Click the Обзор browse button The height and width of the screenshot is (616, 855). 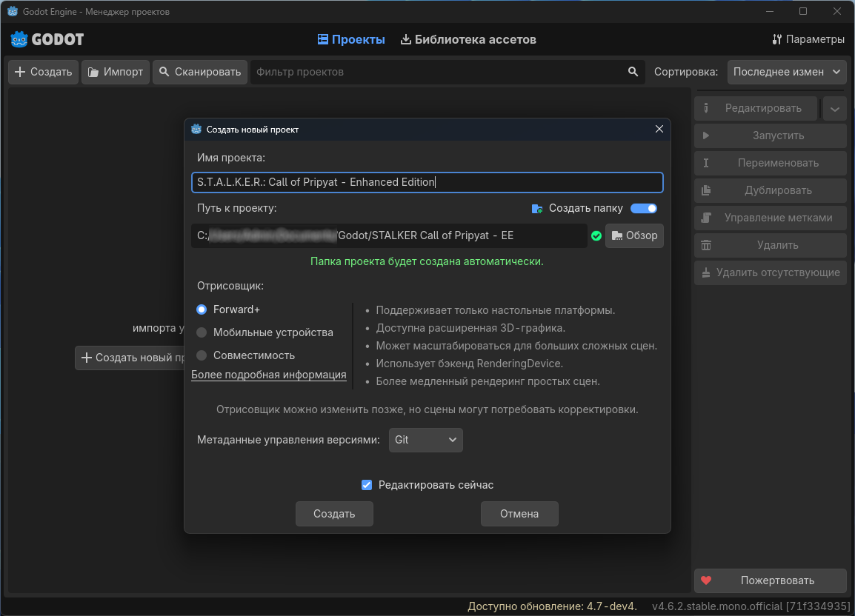pyautogui.click(x=635, y=235)
